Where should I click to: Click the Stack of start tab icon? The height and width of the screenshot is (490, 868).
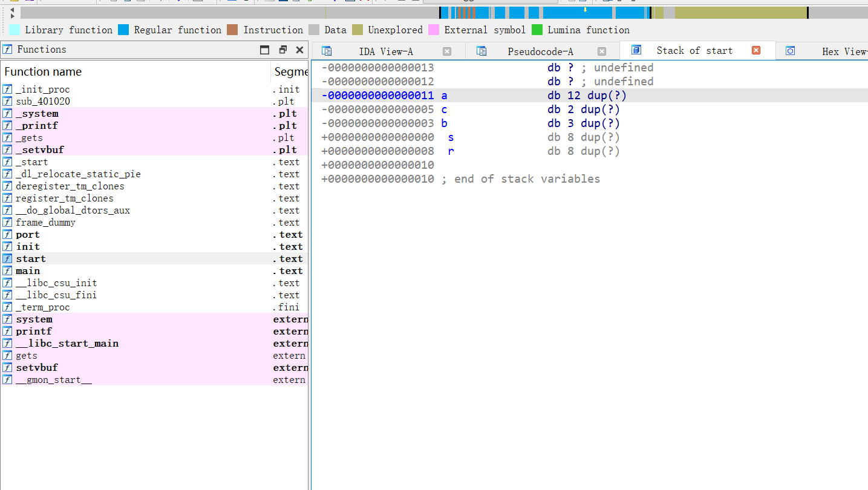click(636, 51)
